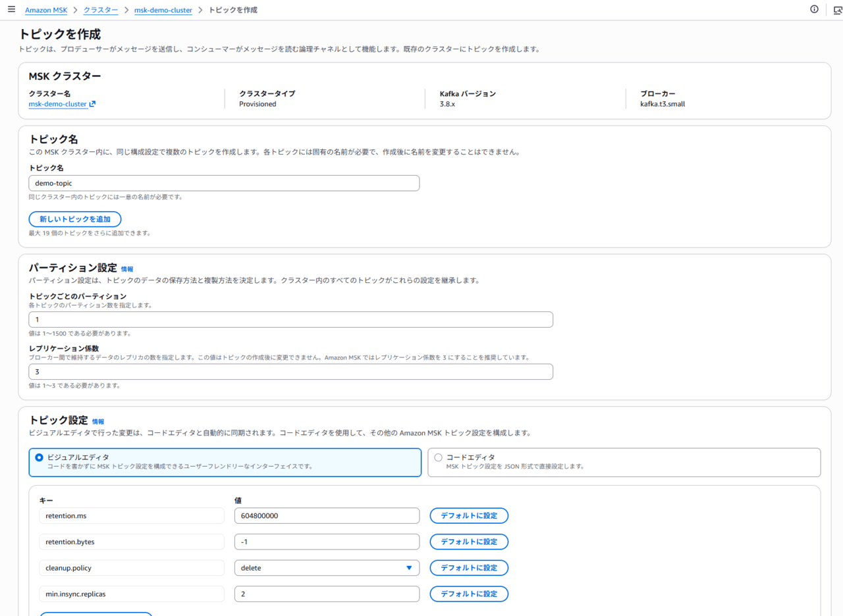Screen dimensions: 843x616
Task: Reset retention.bytes with デフォルトに設定 button
Action: (468, 542)
